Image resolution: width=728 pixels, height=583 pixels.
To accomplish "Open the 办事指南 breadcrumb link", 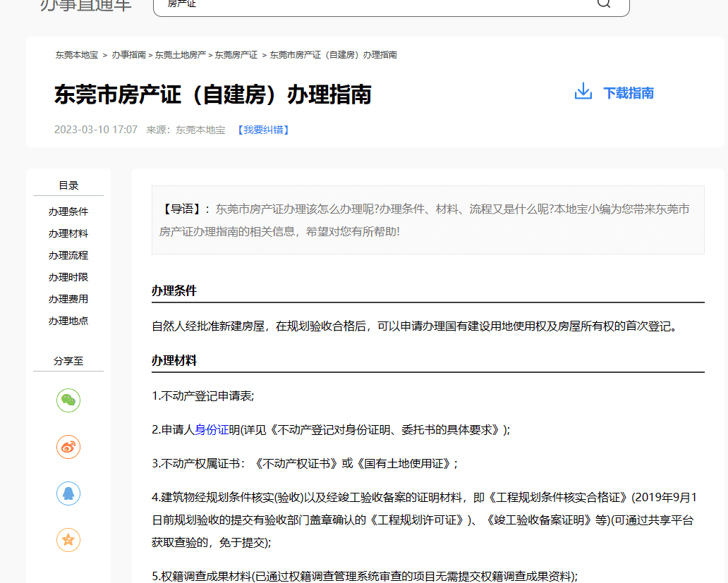I will click(128, 55).
